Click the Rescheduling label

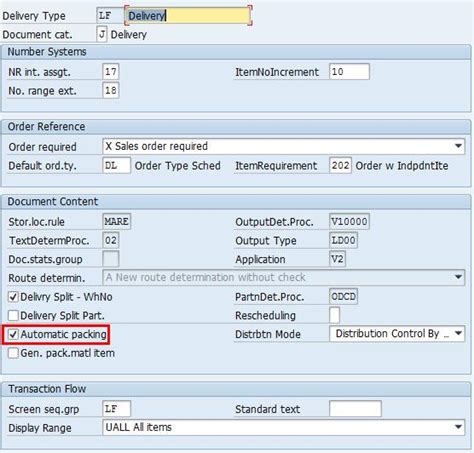pos(265,315)
